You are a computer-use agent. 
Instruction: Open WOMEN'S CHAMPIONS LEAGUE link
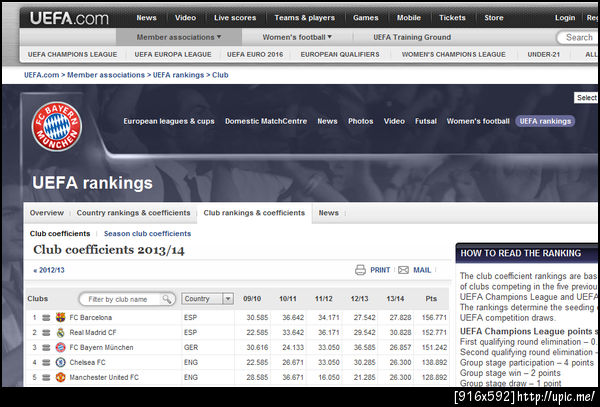pos(453,54)
